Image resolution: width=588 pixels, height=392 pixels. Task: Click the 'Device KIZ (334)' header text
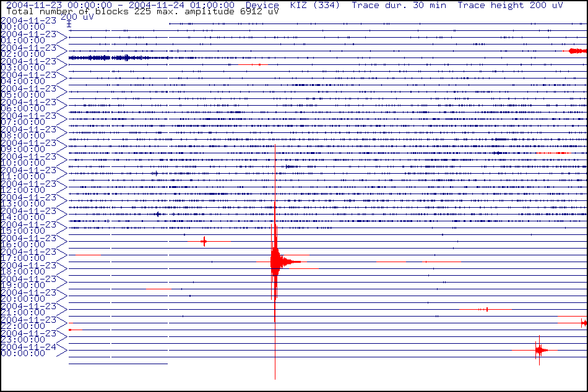[x=293, y=5]
